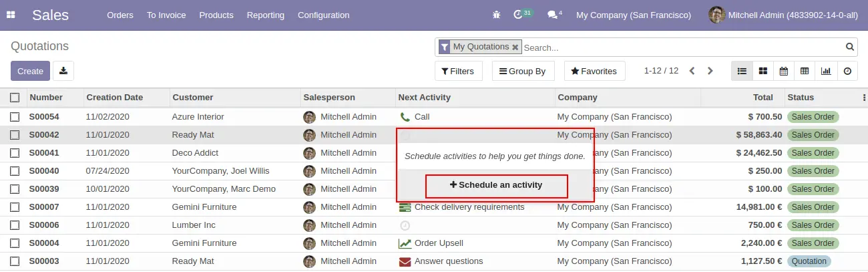The height and width of the screenshot is (272, 868).
Task: Open the conversations chat icon
Action: click(x=554, y=14)
